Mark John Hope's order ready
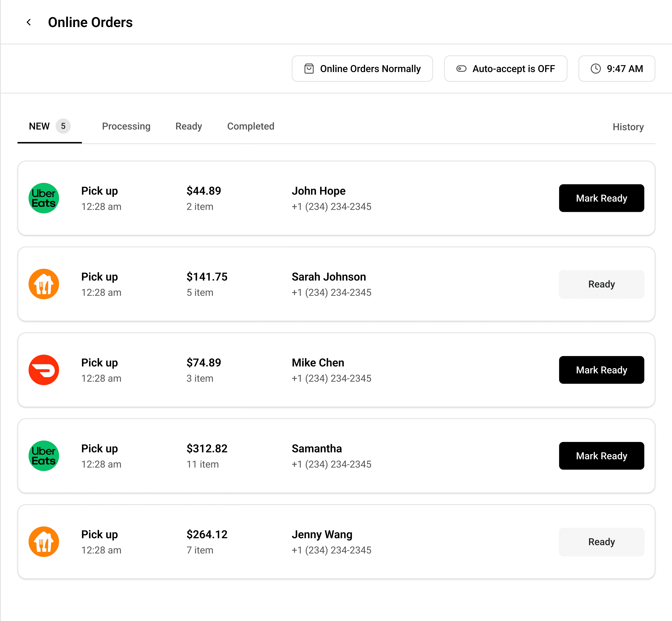Screen dimensions: 672x621 pyautogui.click(x=601, y=198)
